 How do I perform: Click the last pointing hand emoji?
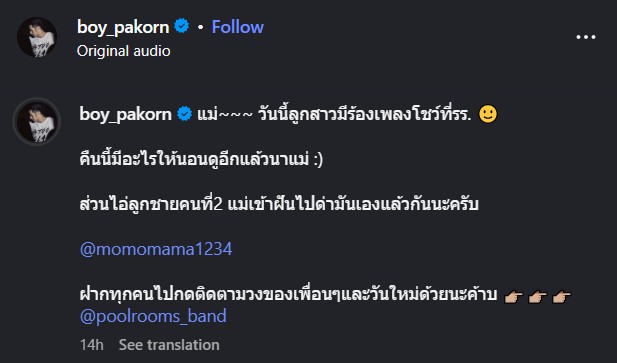tap(562, 297)
